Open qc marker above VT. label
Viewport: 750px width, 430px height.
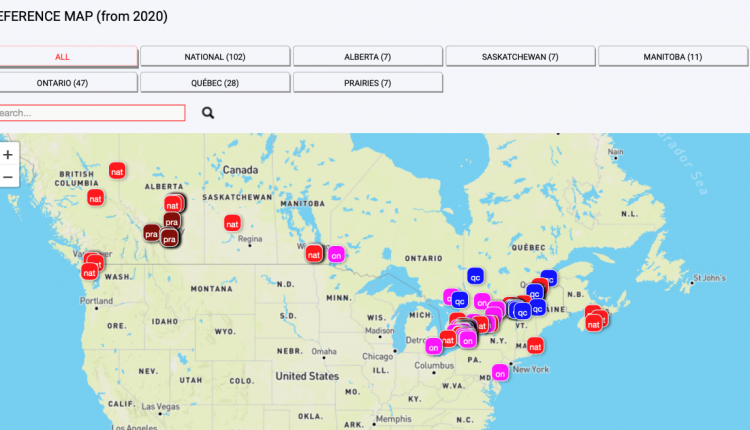[522, 312]
